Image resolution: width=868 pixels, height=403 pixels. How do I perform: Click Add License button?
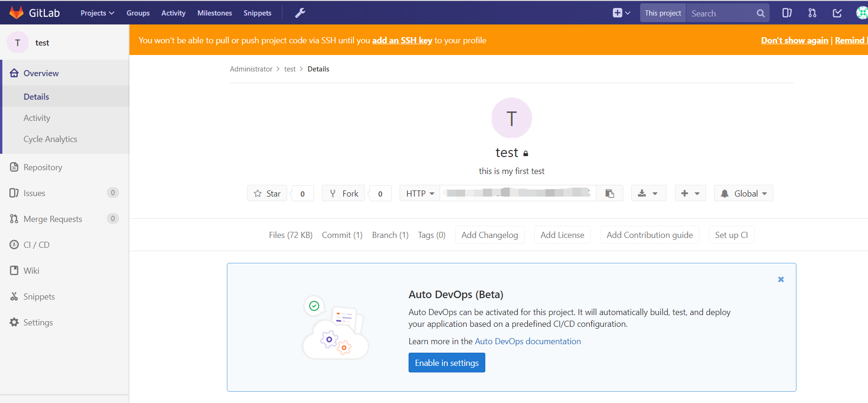point(563,235)
